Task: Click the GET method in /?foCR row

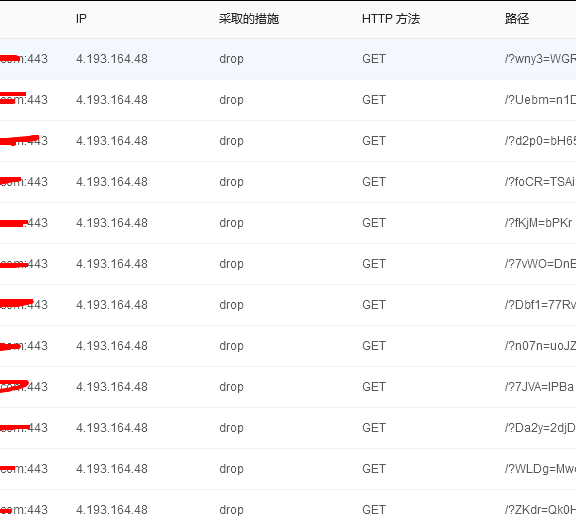Action: tap(374, 182)
